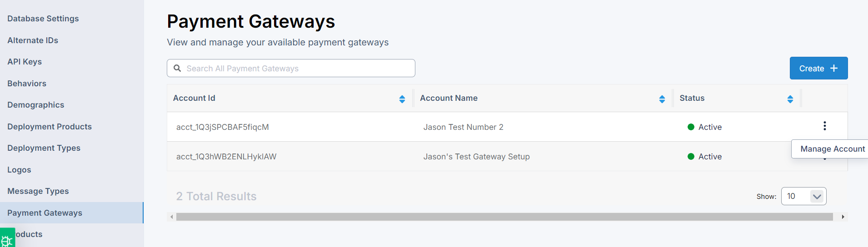Click the search magnifier icon
Viewport: 868px width, 247px height.
click(177, 68)
